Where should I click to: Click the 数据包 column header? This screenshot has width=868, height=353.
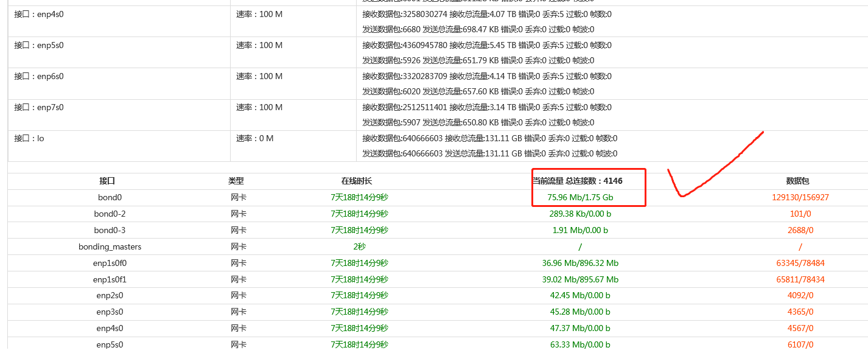797,181
